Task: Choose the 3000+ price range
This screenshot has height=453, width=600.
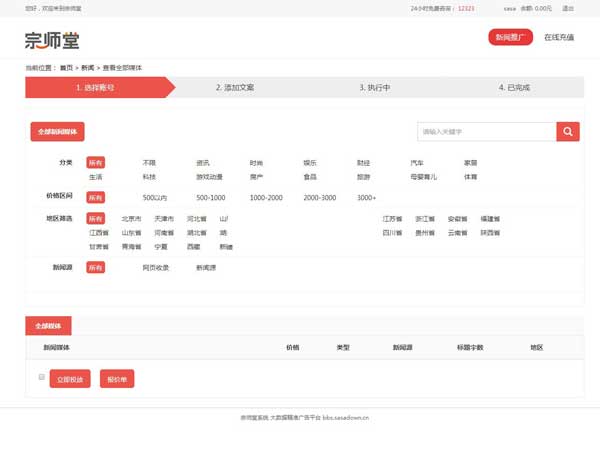Action: click(367, 197)
